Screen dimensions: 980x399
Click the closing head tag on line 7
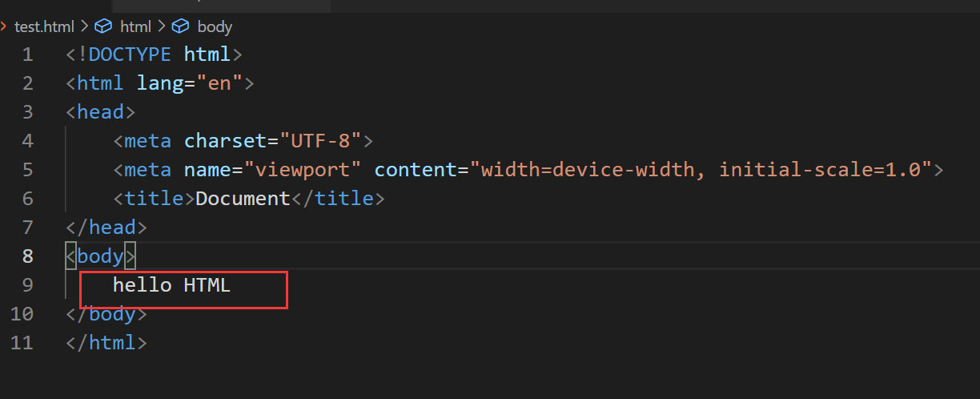[106, 228]
